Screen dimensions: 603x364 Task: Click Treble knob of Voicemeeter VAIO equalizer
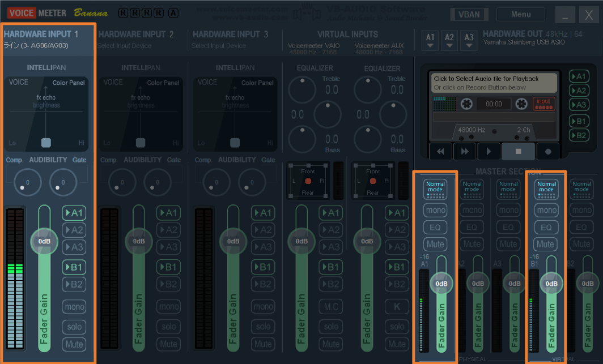coord(302,90)
